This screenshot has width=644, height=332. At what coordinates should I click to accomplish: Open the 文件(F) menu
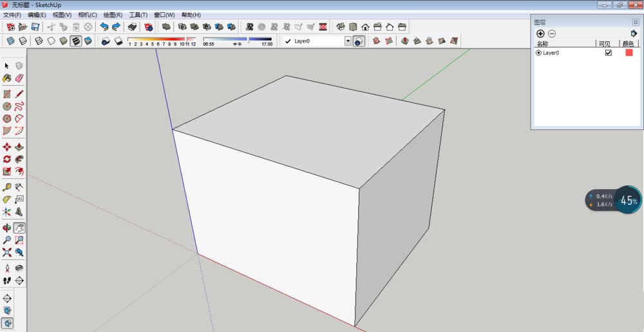pyautogui.click(x=12, y=15)
